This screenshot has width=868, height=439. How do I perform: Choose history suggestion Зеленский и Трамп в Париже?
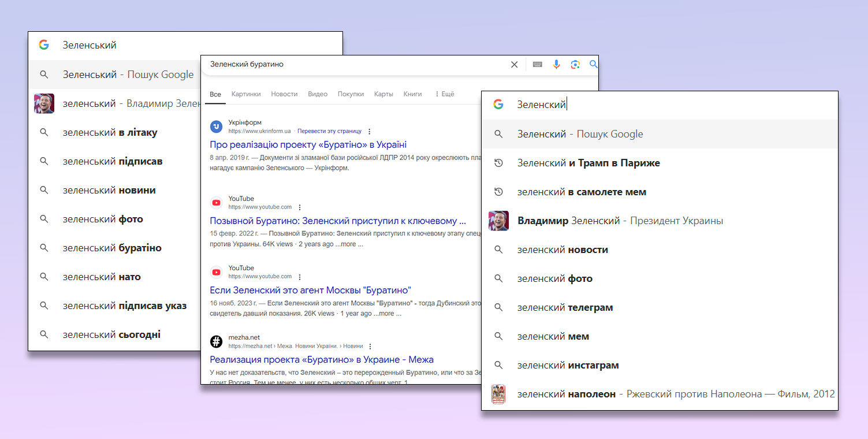[588, 163]
